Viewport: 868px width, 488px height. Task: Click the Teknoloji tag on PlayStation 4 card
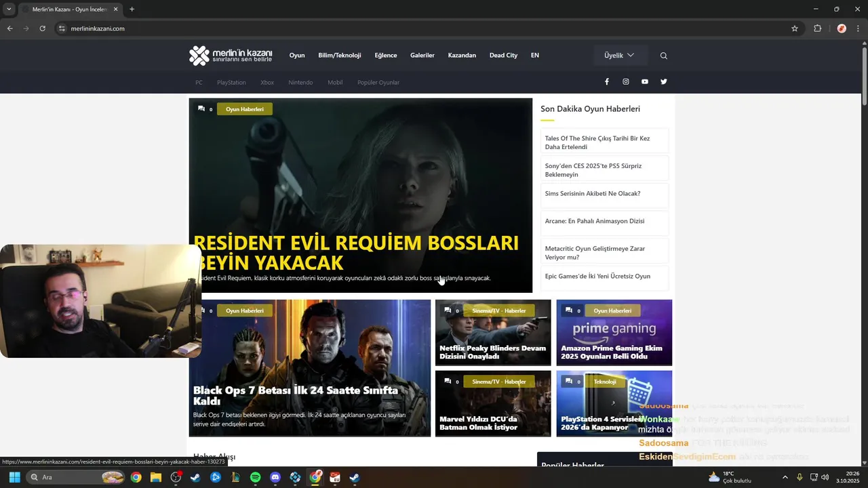[x=605, y=382]
